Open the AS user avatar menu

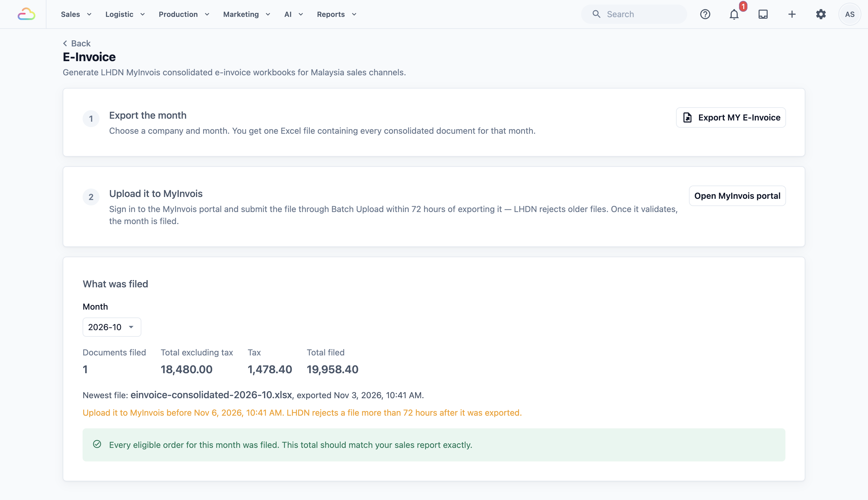[x=850, y=14]
